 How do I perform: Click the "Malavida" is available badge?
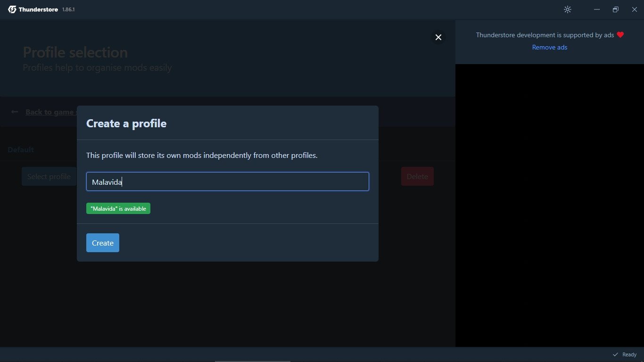click(x=118, y=208)
